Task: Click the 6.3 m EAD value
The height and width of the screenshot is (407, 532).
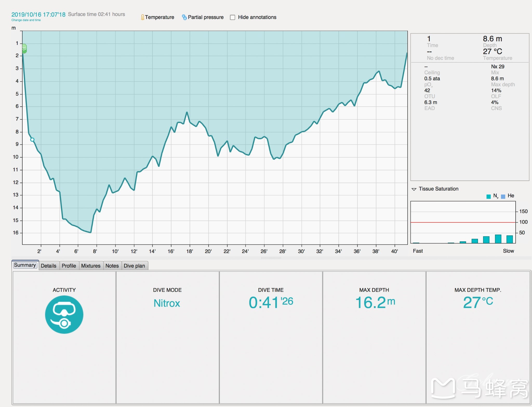Action: (x=431, y=102)
